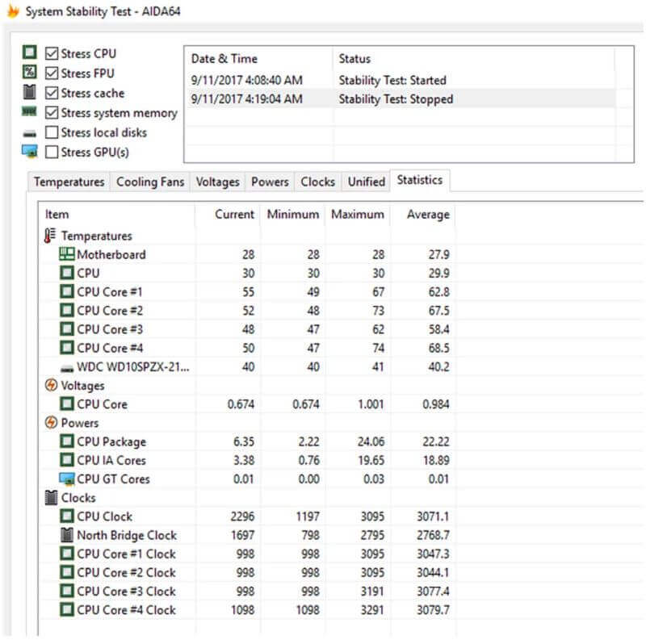Select the Voltages group label
The width and height of the screenshot is (646, 644).
click(82, 386)
